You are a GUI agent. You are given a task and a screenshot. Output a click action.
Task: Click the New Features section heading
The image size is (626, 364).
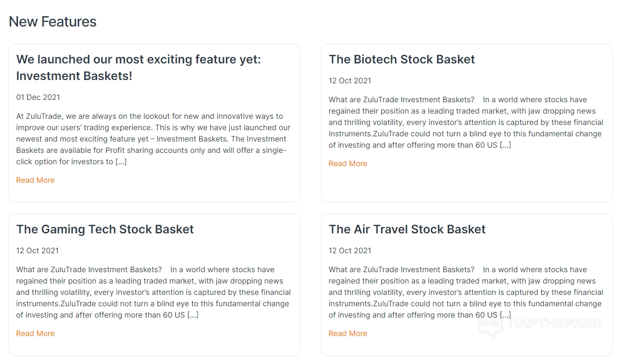(x=53, y=21)
